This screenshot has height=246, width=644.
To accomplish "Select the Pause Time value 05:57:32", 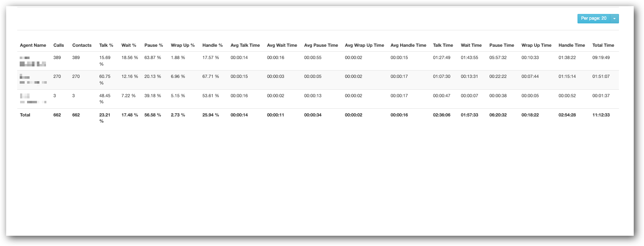I will click(498, 58).
